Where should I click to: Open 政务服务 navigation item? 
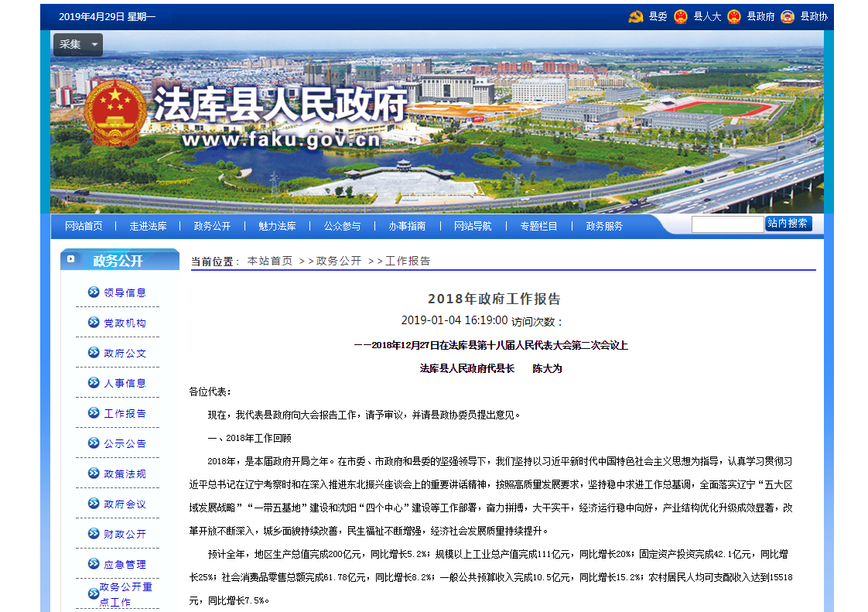[604, 226]
